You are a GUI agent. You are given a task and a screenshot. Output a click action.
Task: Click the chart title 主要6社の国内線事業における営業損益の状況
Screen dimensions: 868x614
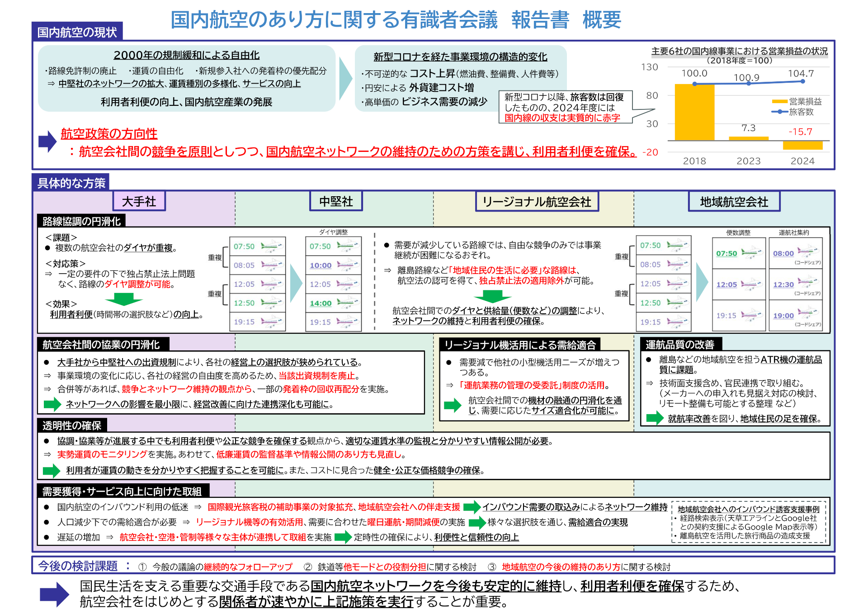[x=739, y=51]
